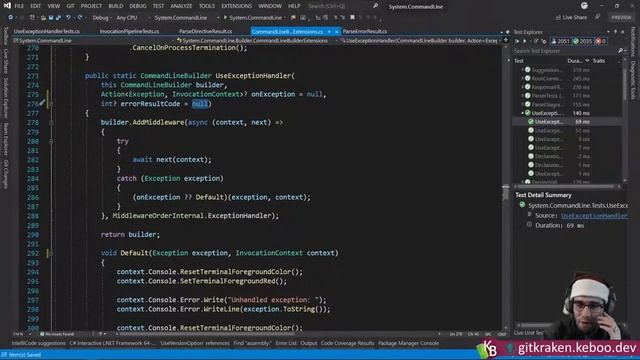Click the user account avatar icon
The image size is (640, 360).
584,6
